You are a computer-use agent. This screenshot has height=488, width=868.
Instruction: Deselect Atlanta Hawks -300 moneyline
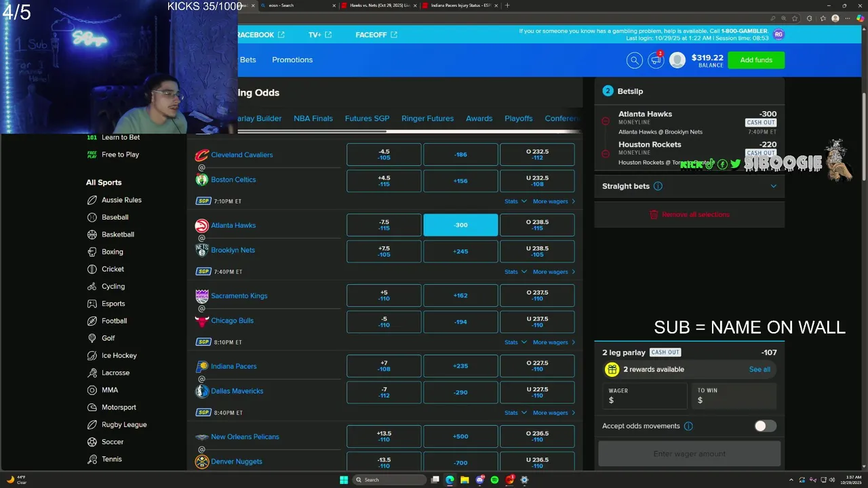460,225
